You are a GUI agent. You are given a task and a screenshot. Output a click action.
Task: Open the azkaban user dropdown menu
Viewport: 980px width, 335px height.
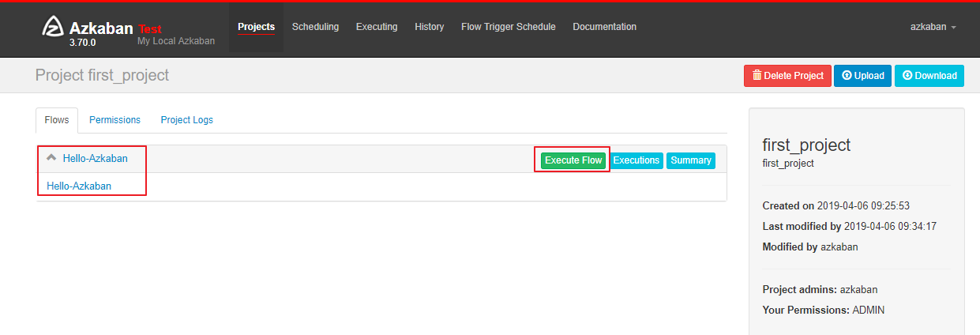(933, 27)
